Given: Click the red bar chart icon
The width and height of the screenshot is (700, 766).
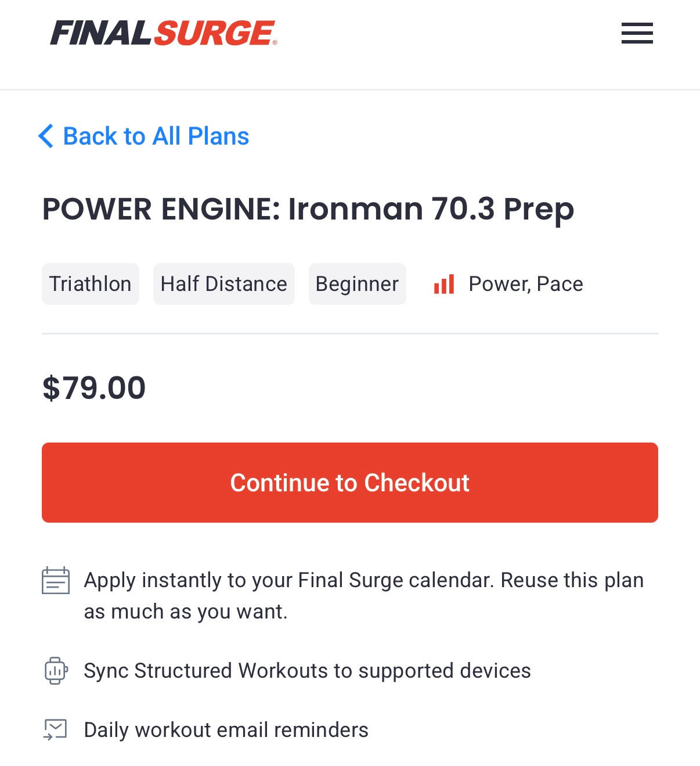Looking at the screenshot, I should coord(444,285).
